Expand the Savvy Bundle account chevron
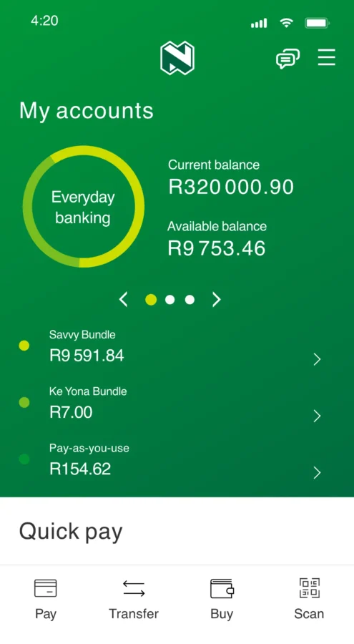This screenshot has height=644, width=354. (317, 359)
